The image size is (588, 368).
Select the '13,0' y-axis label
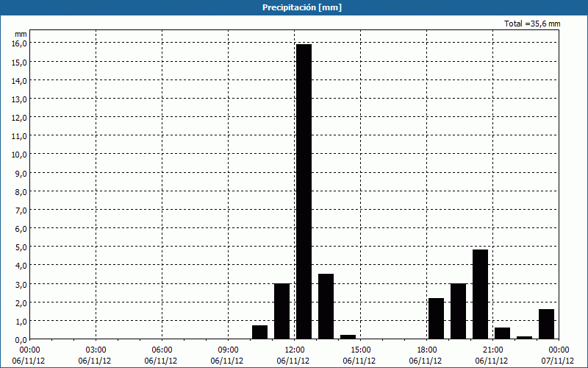coord(19,99)
